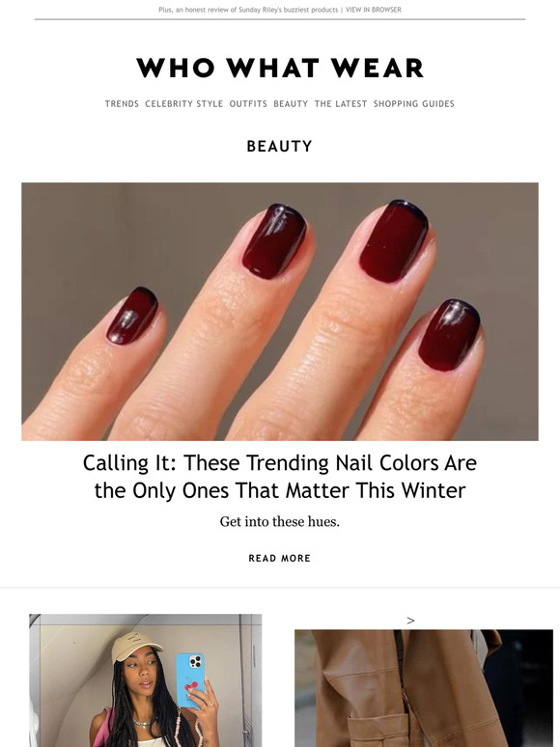Click the Who What Wear logo
560x747 pixels.
(x=280, y=68)
